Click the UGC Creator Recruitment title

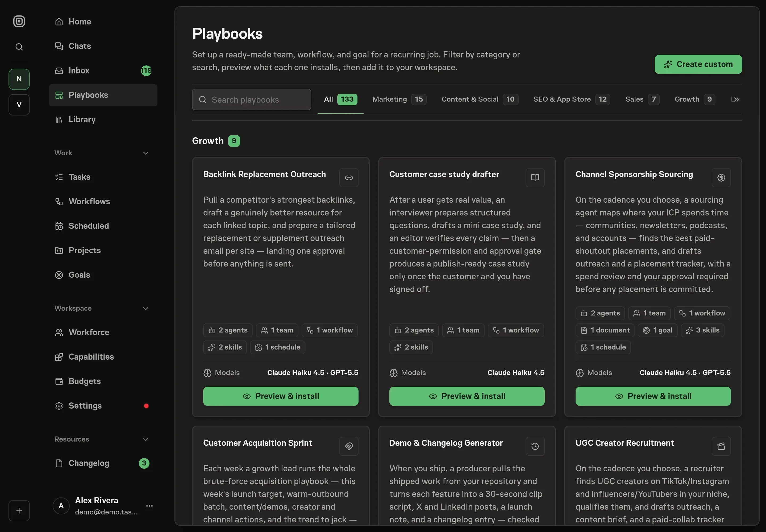point(624,443)
